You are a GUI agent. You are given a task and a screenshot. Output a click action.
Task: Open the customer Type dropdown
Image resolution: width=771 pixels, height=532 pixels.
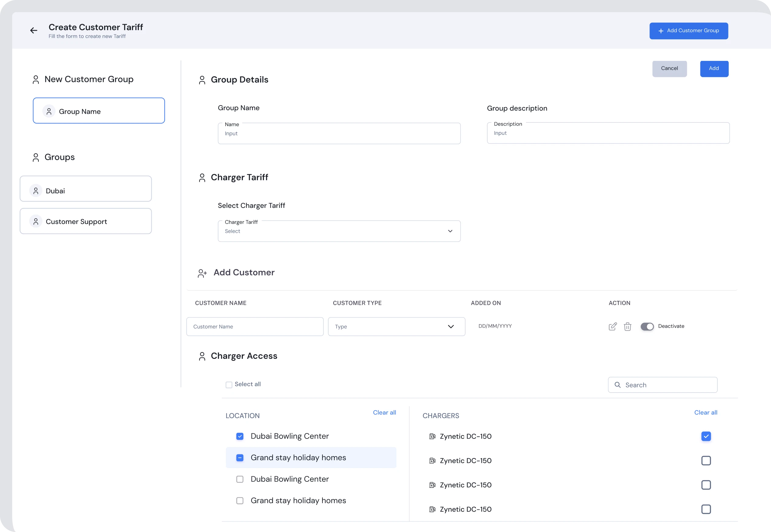click(x=396, y=326)
